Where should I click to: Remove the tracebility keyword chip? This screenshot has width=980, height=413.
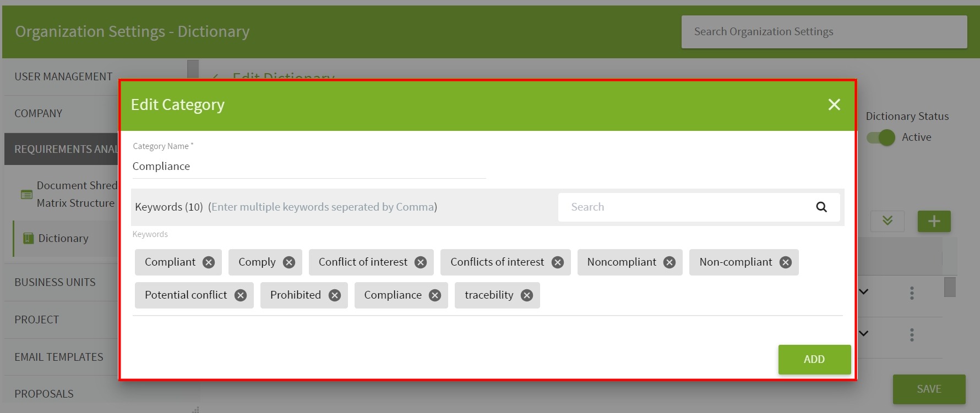(527, 295)
